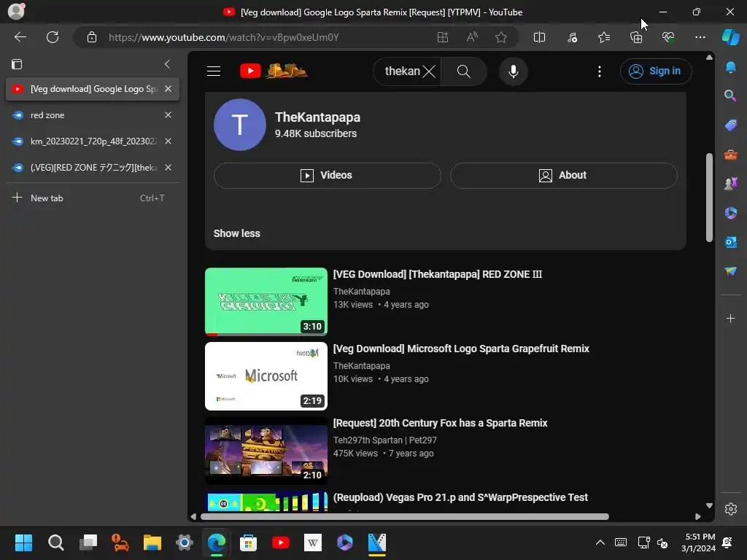Open the Copilot sidebar icon
Screen dimensions: 747x560
click(x=730, y=37)
